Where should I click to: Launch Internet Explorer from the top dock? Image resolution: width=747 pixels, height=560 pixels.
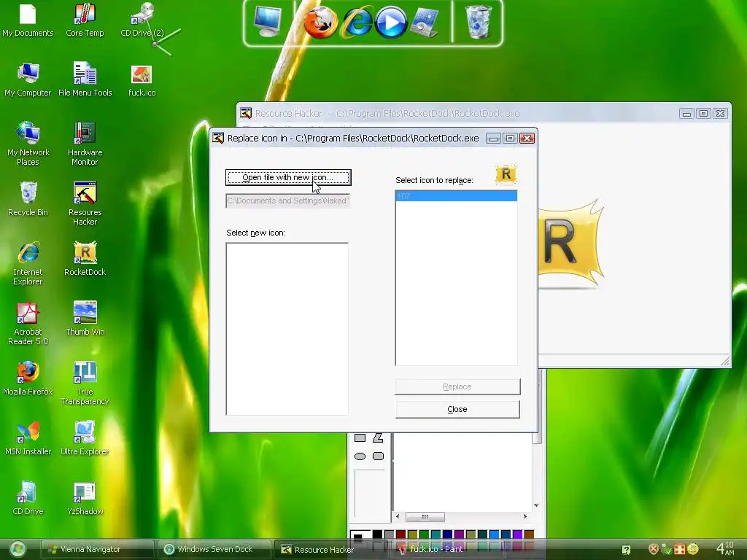[x=357, y=23]
